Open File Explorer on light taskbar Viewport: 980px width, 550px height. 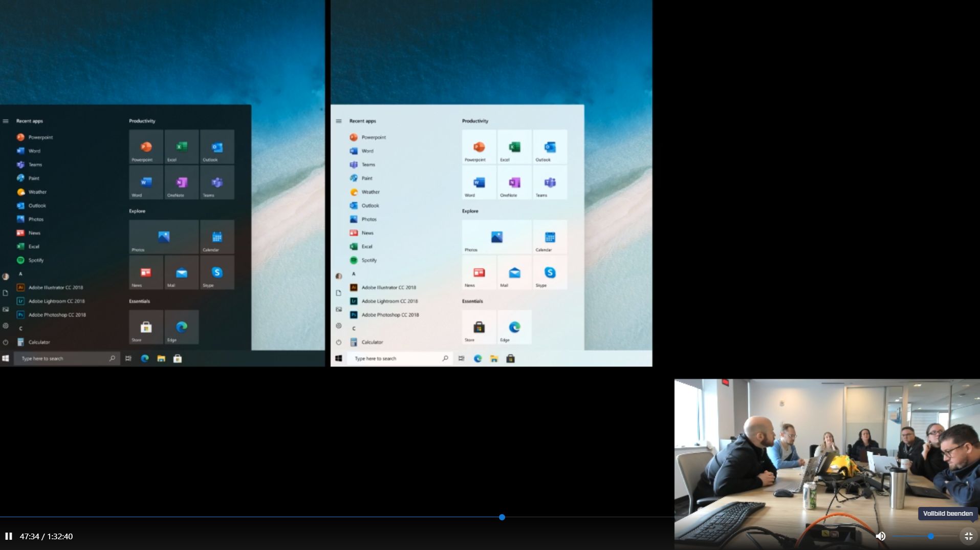point(494,358)
